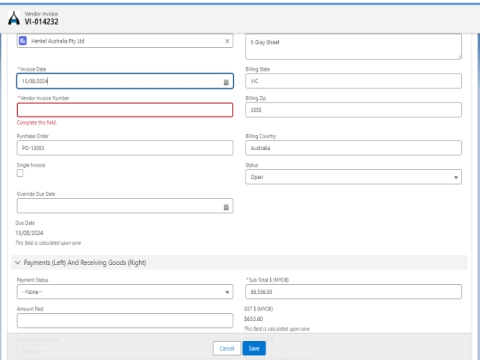Click the Billing Country field Australia
This screenshot has height=360, width=480.
pos(354,148)
